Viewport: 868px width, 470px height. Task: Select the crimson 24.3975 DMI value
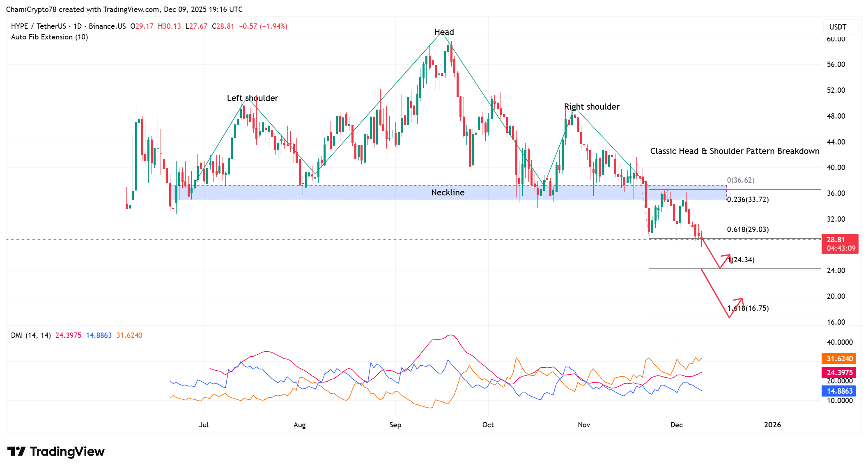coord(839,372)
